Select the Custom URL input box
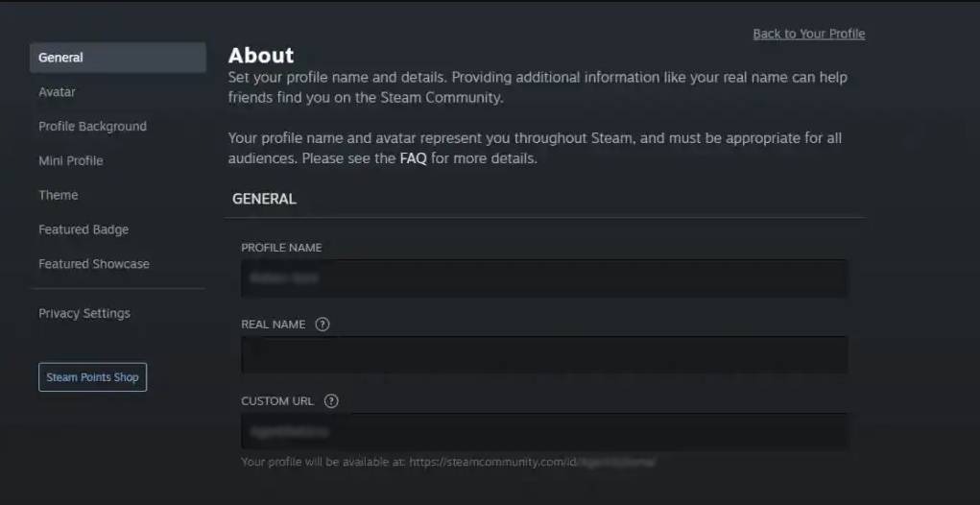 (x=543, y=432)
